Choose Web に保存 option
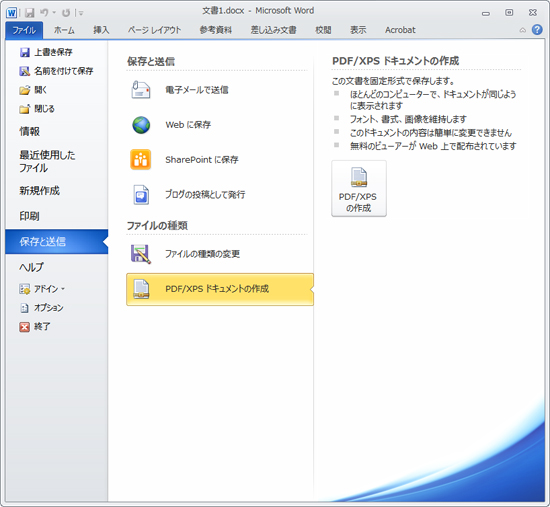This screenshot has width=550, height=507. click(x=188, y=125)
